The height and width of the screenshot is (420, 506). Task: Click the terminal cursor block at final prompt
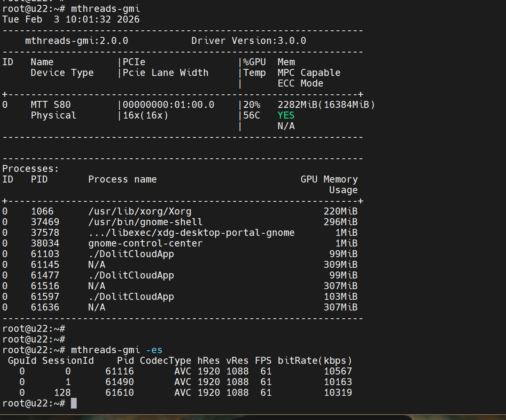74,403
